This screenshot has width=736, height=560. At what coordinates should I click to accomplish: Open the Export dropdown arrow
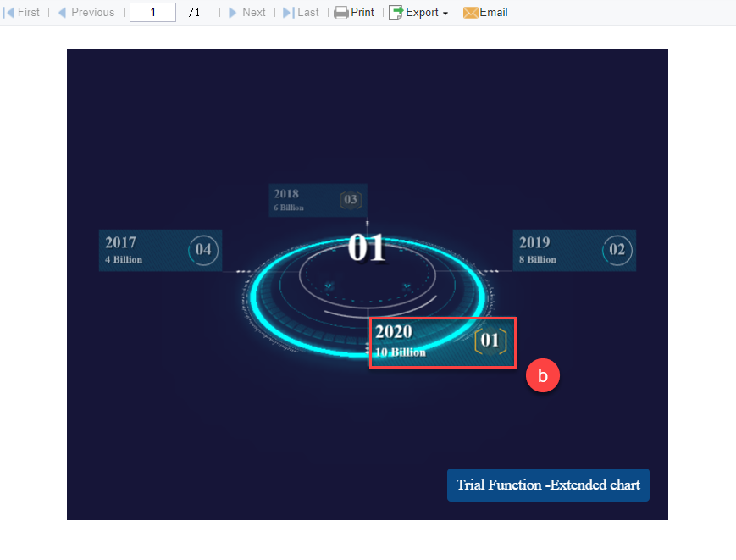[445, 14]
